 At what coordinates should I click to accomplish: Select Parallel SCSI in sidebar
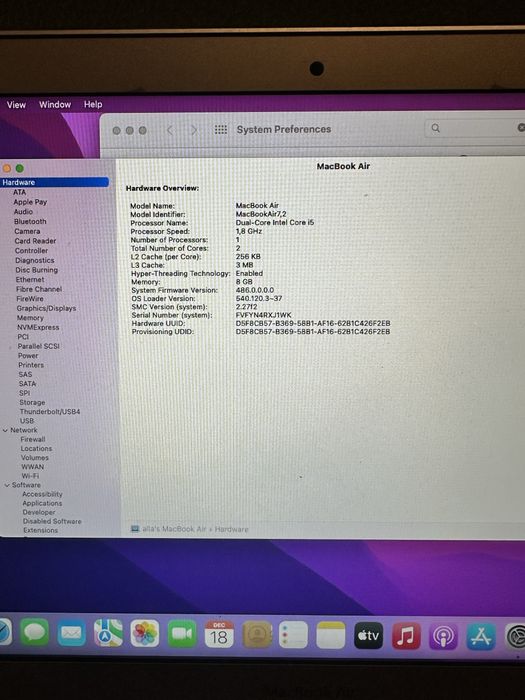pyautogui.click(x=38, y=346)
